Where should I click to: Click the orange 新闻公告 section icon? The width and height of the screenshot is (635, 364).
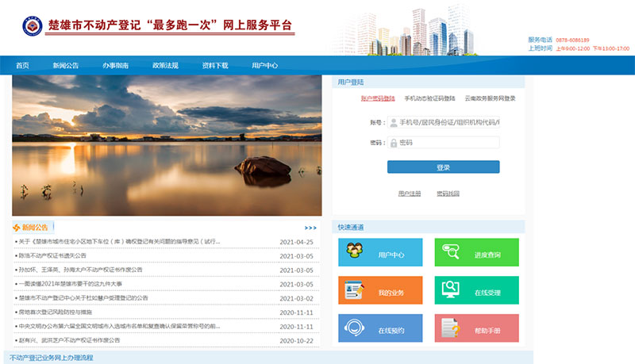[x=17, y=228]
